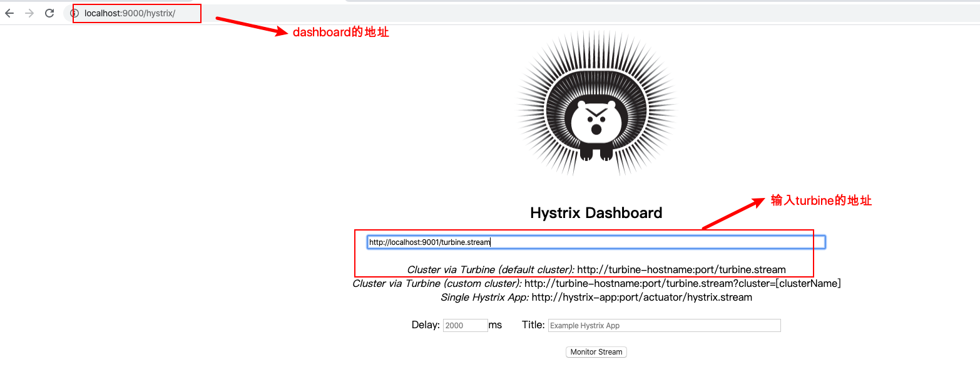Screen dimensions: 980x379
Task: Open the site information icon in address bar
Action: pyautogui.click(x=77, y=13)
